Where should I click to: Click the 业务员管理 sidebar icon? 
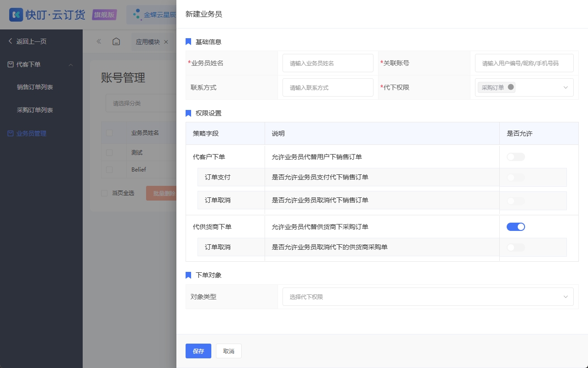10,133
